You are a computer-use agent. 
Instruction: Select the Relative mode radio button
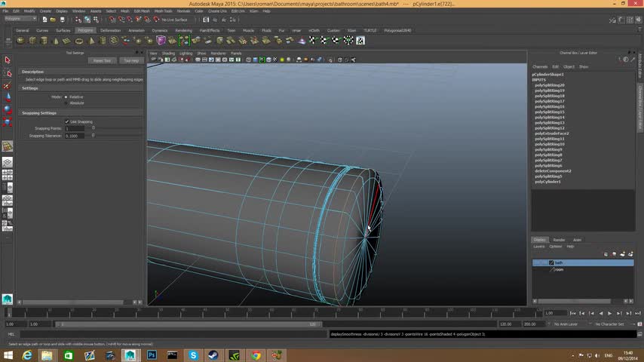coord(67,97)
